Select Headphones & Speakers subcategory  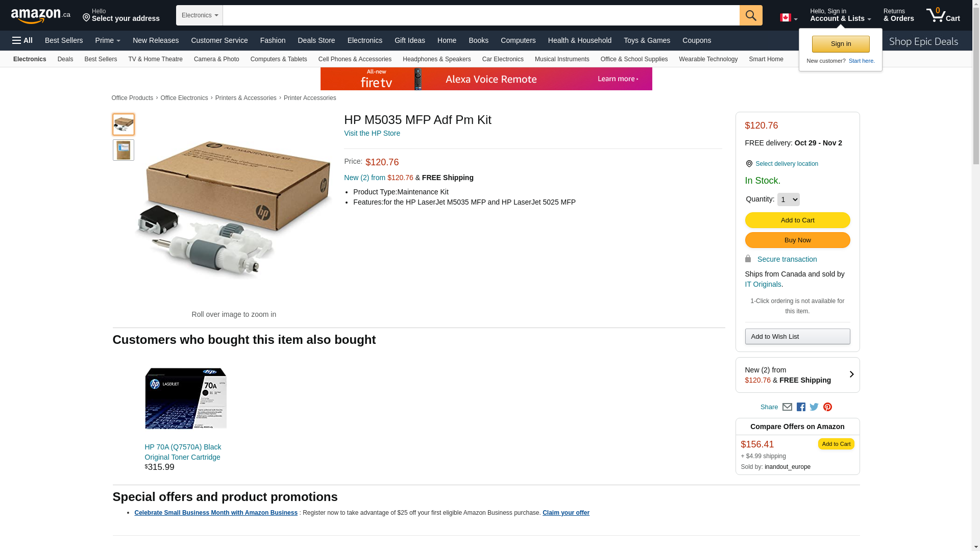click(436, 59)
